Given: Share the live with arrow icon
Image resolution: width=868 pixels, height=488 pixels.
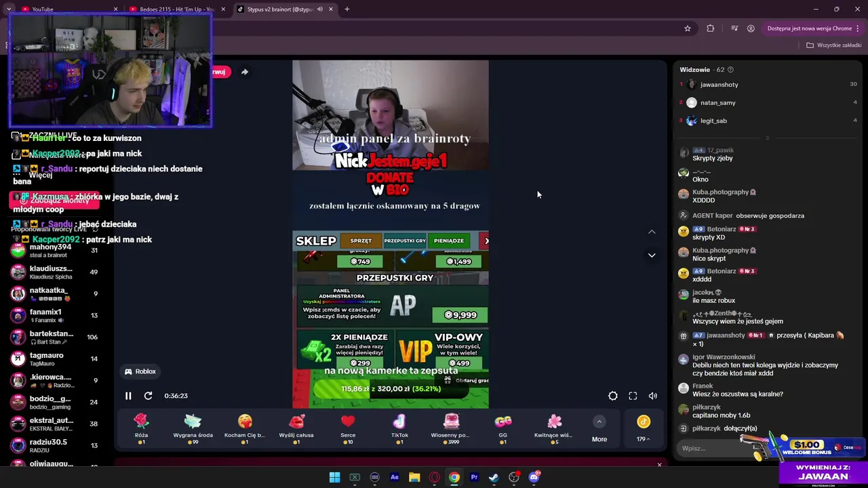Looking at the screenshot, I should (245, 72).
